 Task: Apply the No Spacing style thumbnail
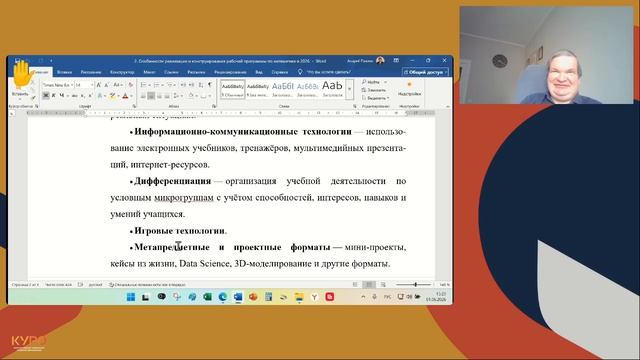[x=258, y=90]
